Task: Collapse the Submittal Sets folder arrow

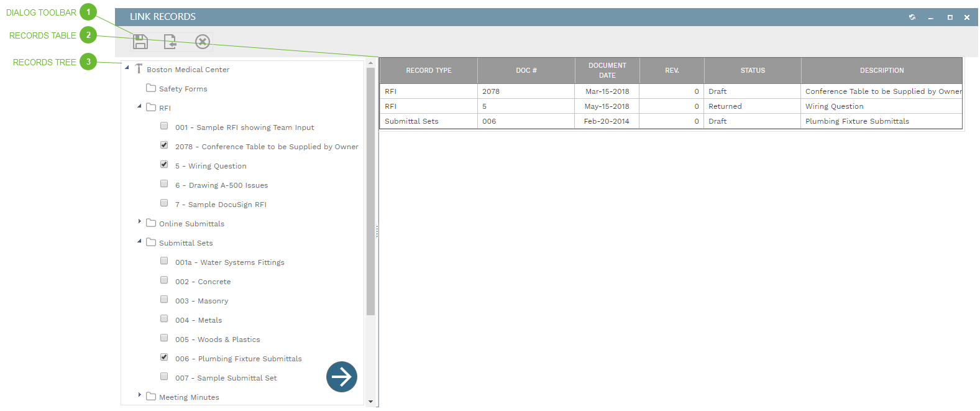Action: pos(140,241)
